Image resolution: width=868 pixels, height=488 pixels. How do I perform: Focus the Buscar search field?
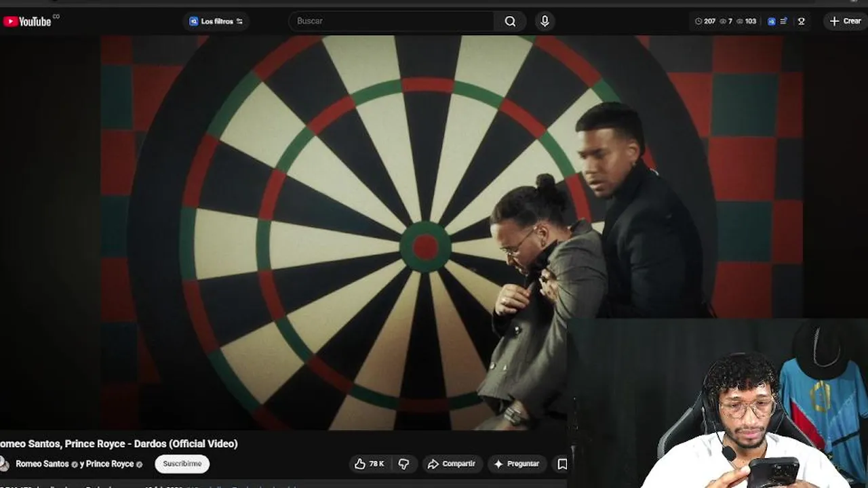[x=392, y=21]
